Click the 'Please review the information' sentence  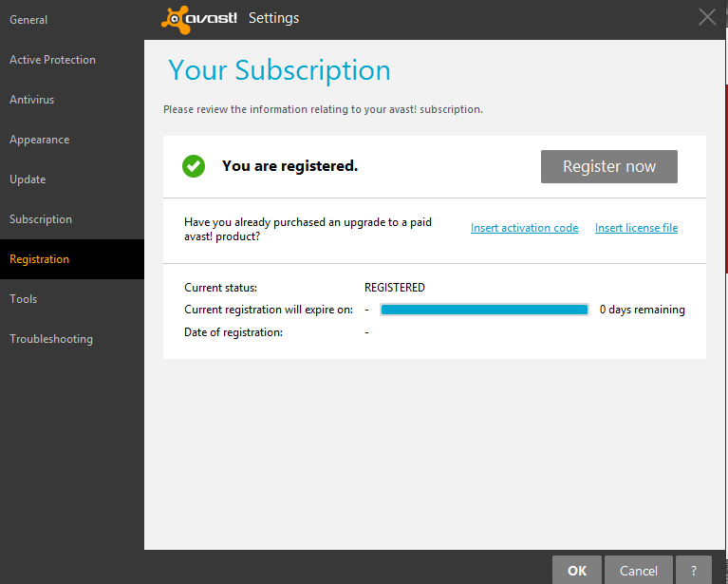point(323,109)
